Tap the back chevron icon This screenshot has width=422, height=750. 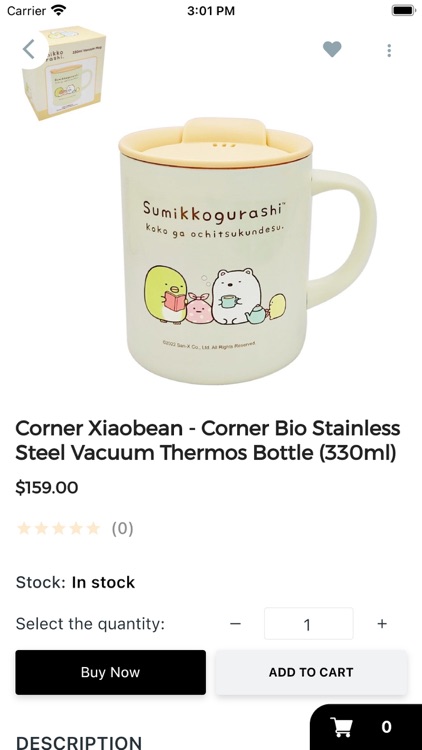(29, 49)
